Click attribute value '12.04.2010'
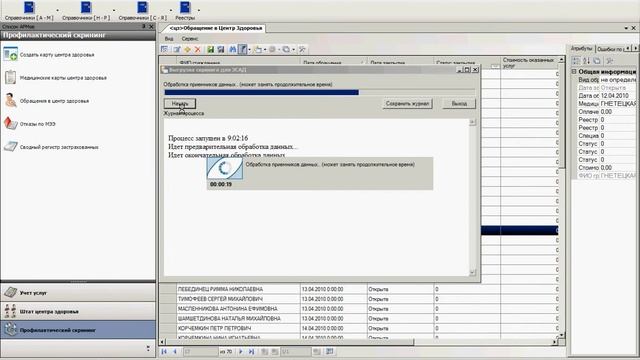This screenshot has width=640, height=360. click(615, 96)
